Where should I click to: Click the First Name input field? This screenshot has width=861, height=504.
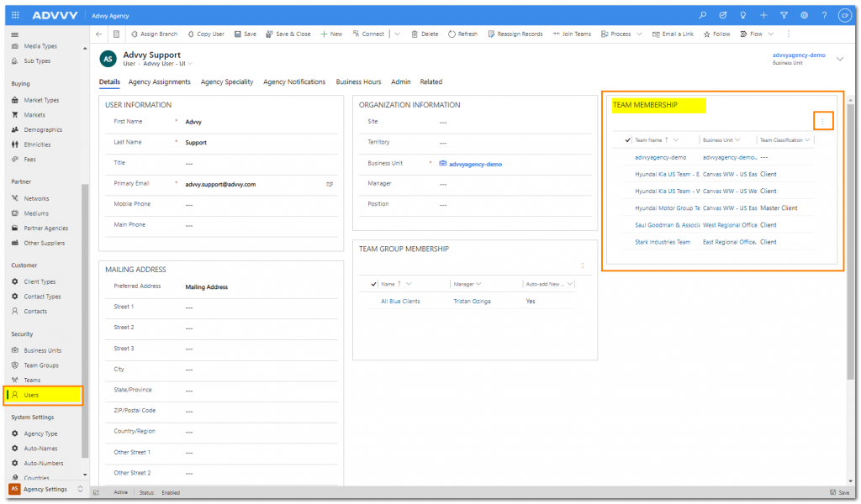tap(252, 122)
